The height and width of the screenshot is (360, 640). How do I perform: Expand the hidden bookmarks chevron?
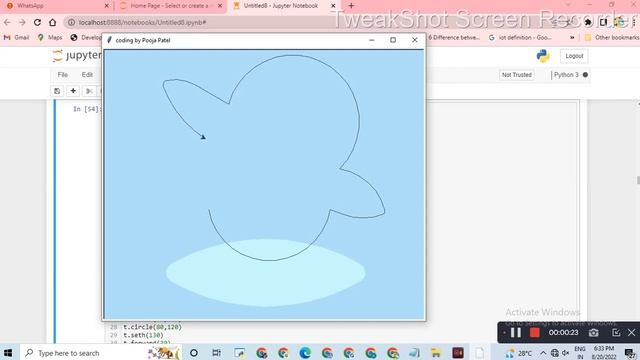click(x=572, y=37)
